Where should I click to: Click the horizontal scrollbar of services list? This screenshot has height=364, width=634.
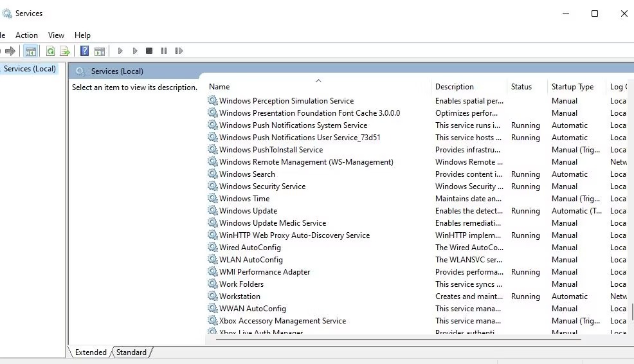398,340
